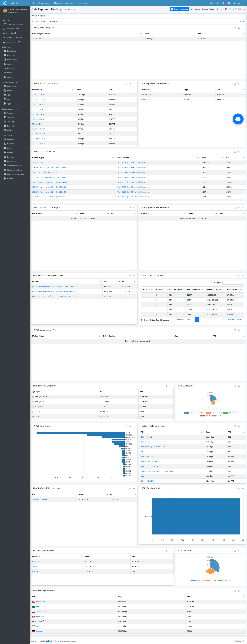Open Atualizações in top navigation
Screen dimensions: 247x644
point(44,3)
